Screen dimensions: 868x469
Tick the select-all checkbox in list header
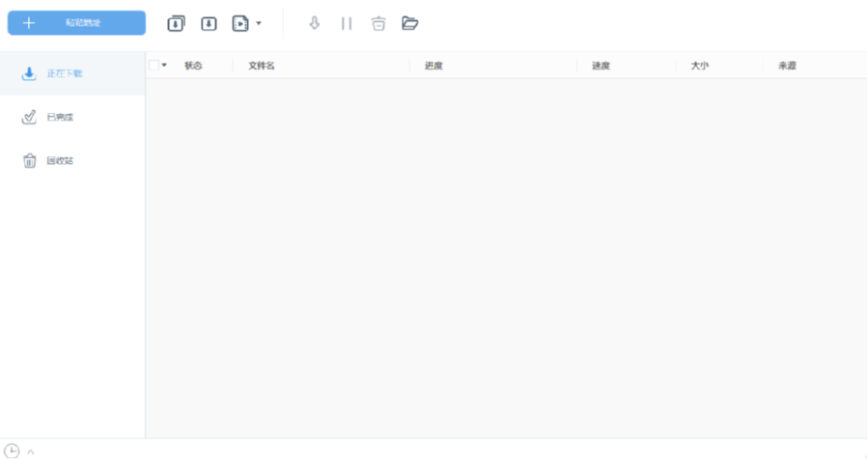[x=154, y=66]
